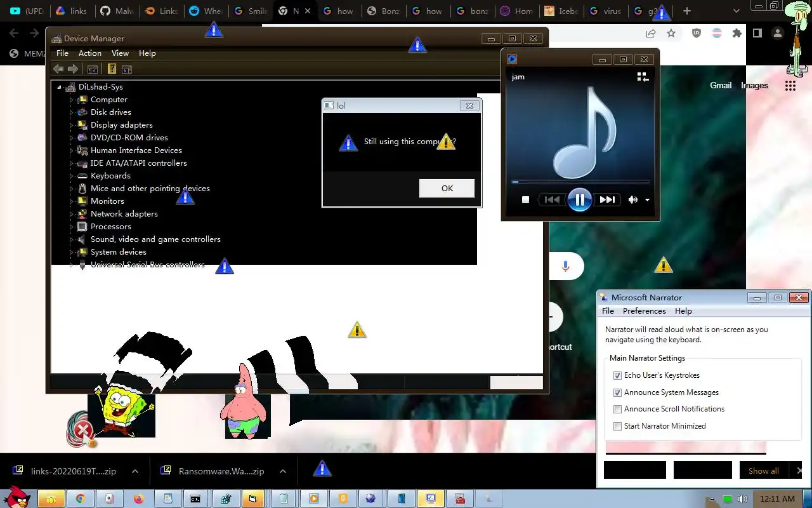
Task: Click OK in the lol dialog
Action: tap(447, 188)
